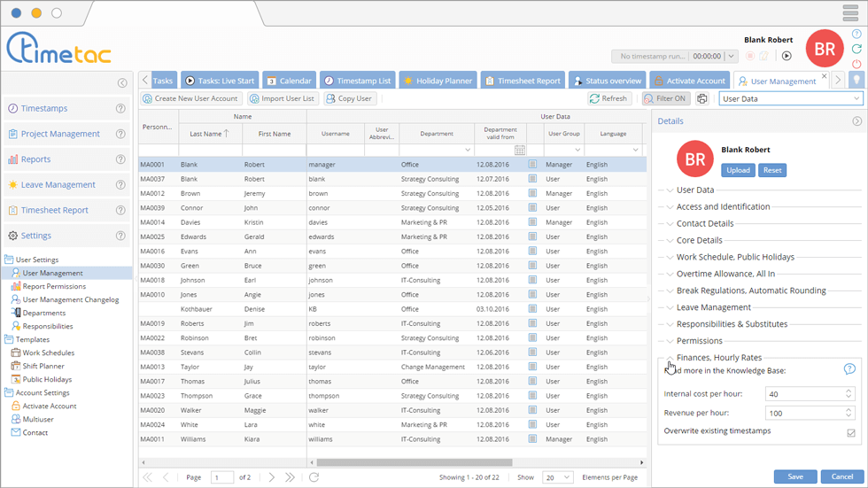This screenshot has width=868, height=488.
Task: Open the Knowledge Base help icon
Action: (849, 369)
